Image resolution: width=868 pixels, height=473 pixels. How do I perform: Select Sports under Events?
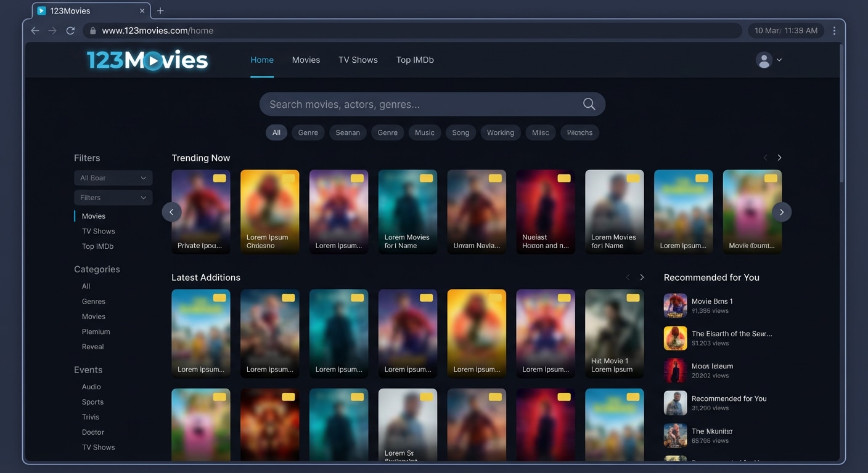(x=92, y=402)
